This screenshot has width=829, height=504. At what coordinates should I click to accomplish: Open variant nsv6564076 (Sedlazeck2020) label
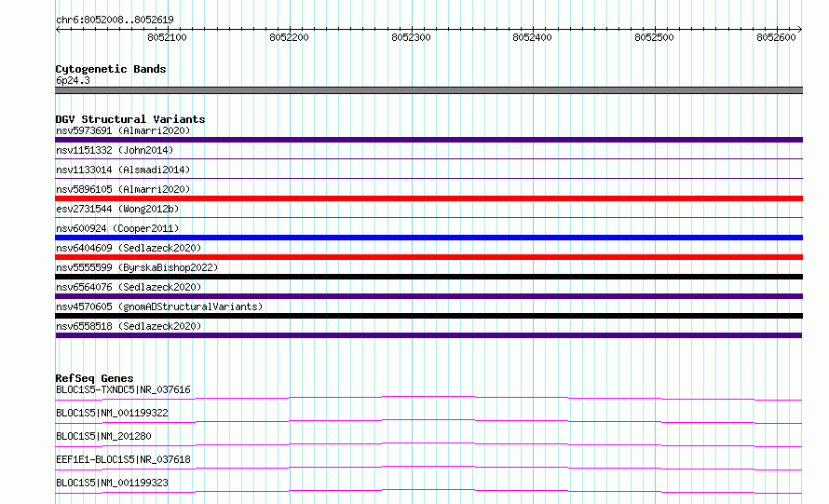[x=129, y=287]
